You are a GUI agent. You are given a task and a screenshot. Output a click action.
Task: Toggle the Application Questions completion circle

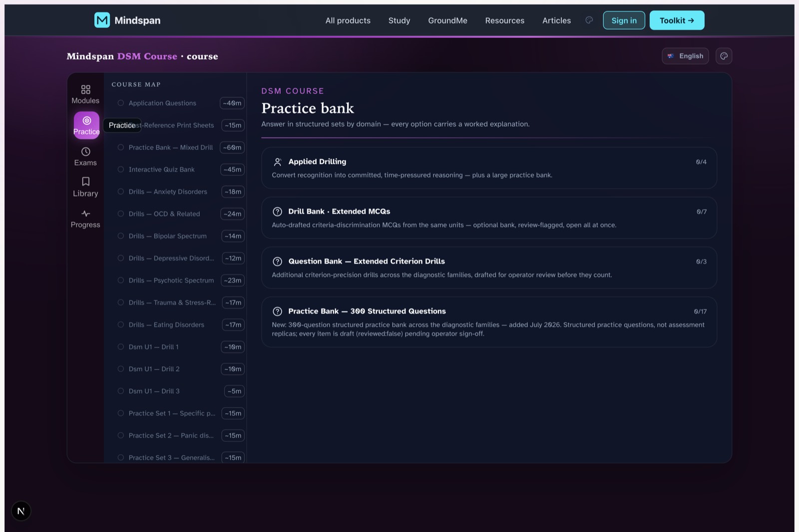(120, 103)
